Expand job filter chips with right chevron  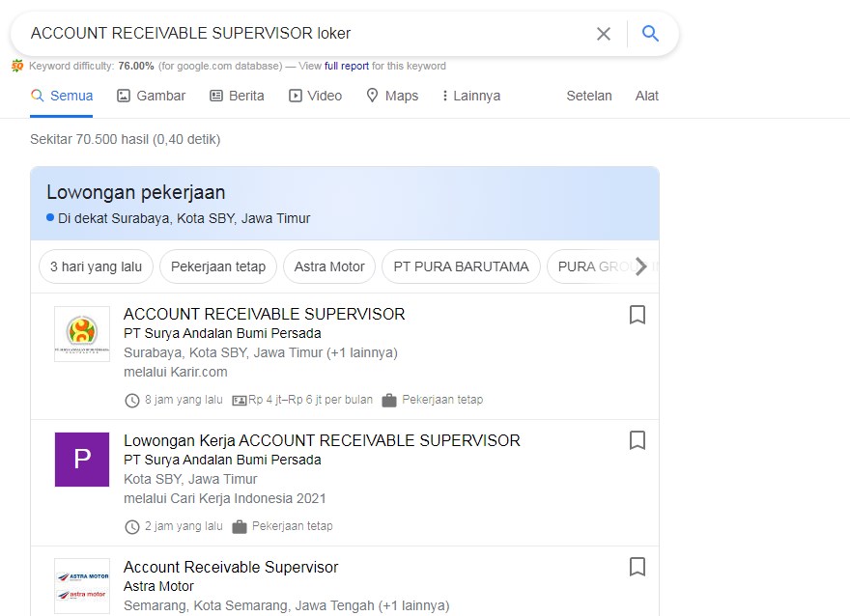click(x=641, y=266)
